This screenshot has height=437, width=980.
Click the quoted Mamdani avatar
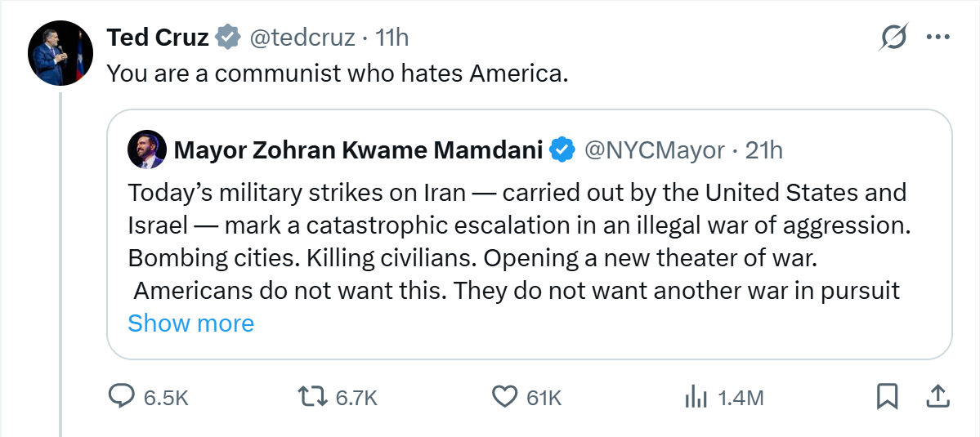147,149
